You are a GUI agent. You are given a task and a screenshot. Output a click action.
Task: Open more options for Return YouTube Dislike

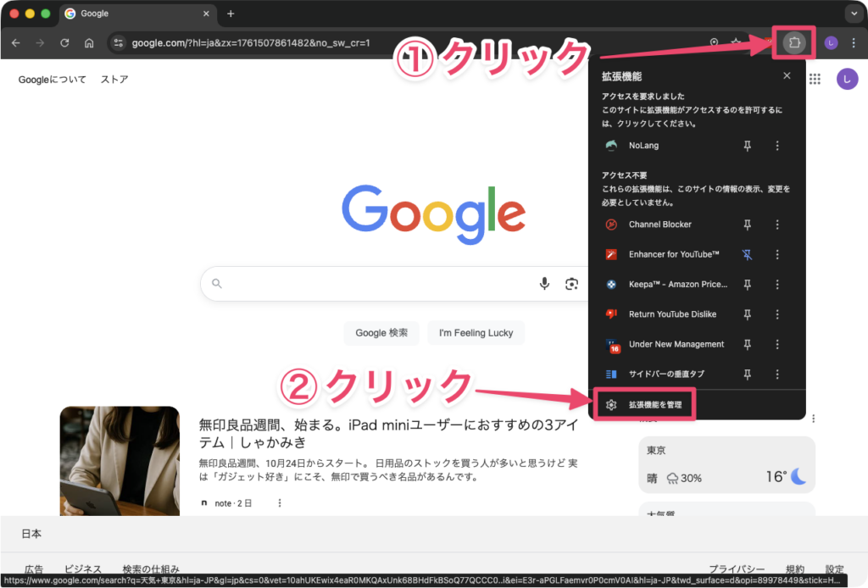coord(777,314)
